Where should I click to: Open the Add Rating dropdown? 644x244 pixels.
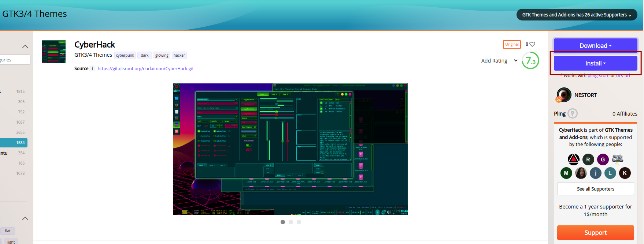coord(499,61)
